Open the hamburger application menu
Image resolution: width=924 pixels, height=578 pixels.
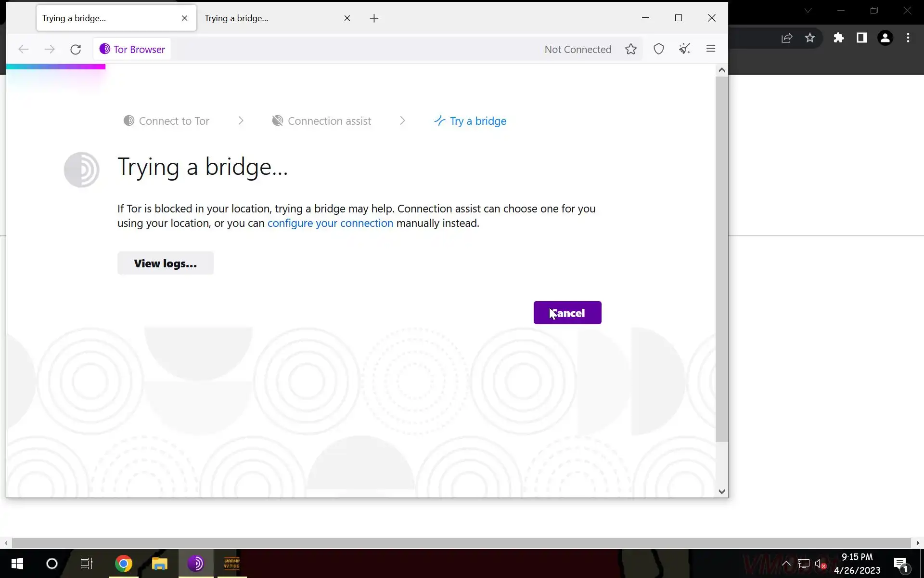tap(710, 49)
